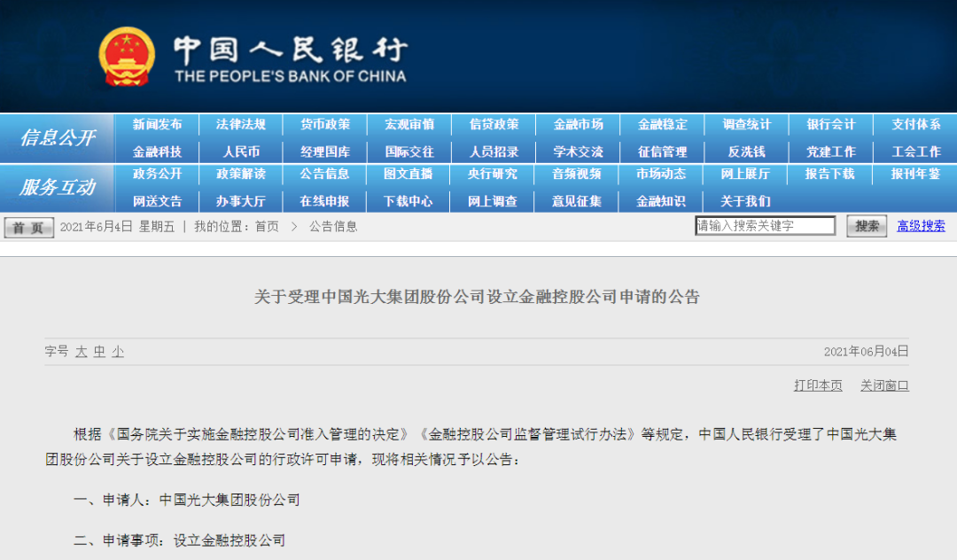This screenshot has height=560, width=957.
Task: Open 宏观审慎 navigation link
Action: [409, 124]
